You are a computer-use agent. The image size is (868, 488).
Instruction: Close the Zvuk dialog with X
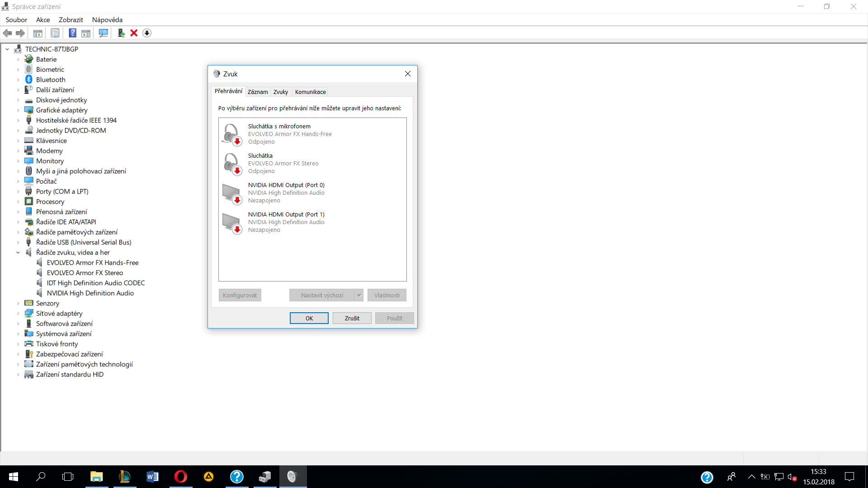tap(408, 74)
